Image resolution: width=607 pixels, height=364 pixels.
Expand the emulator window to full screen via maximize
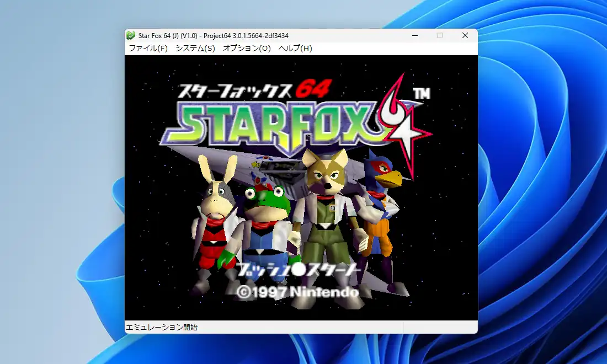440,35
